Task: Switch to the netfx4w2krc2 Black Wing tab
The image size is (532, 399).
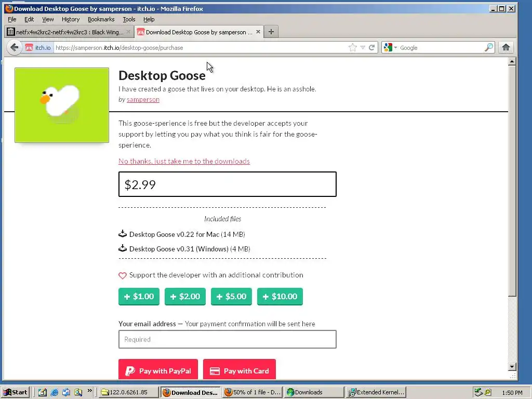Action: pyautogui.click(x=69, y=32)
